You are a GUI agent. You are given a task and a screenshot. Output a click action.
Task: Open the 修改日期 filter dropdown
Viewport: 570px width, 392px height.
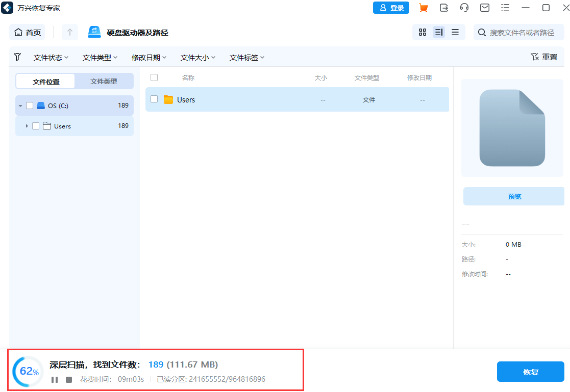[148, 57]
